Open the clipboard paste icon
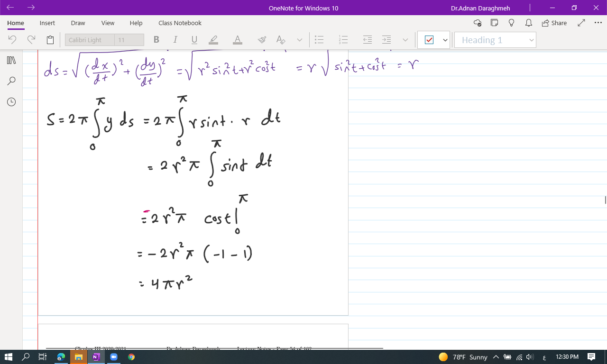607x364 pixels. (50, 40)
